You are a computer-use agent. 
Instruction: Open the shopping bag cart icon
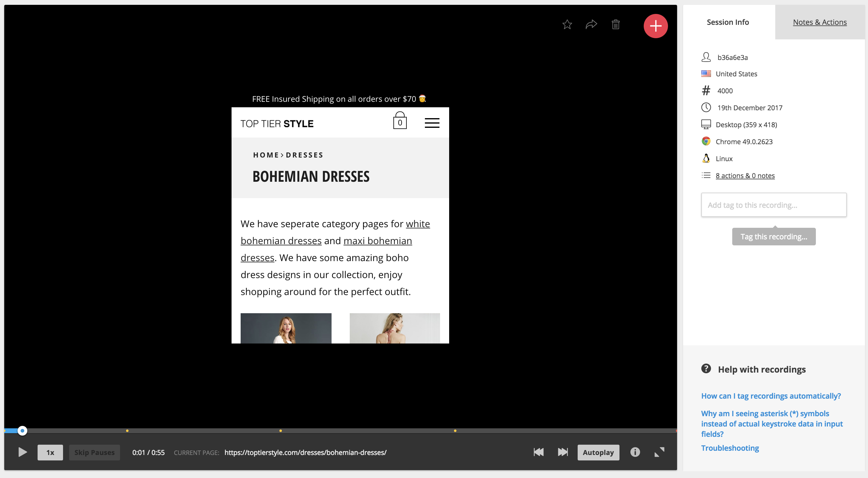coord(400,121)
